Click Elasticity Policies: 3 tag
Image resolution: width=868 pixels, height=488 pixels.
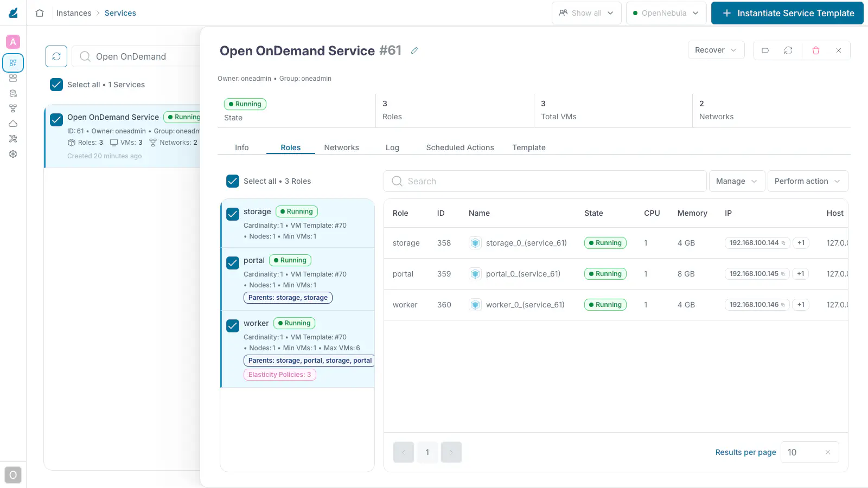click(280, 375)
